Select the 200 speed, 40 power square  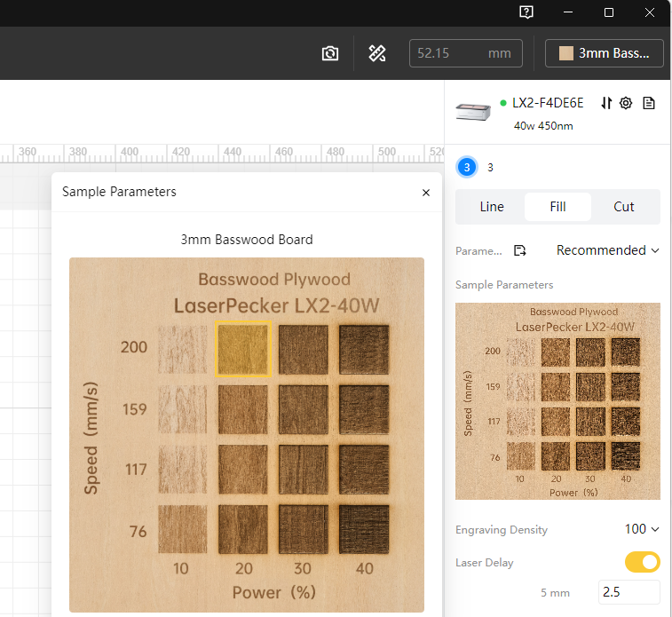364,349
